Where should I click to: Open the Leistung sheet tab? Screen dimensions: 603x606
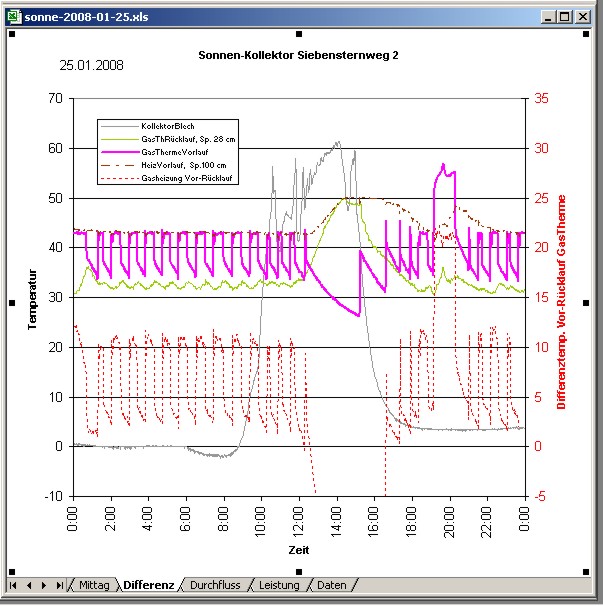click(279, 585)
